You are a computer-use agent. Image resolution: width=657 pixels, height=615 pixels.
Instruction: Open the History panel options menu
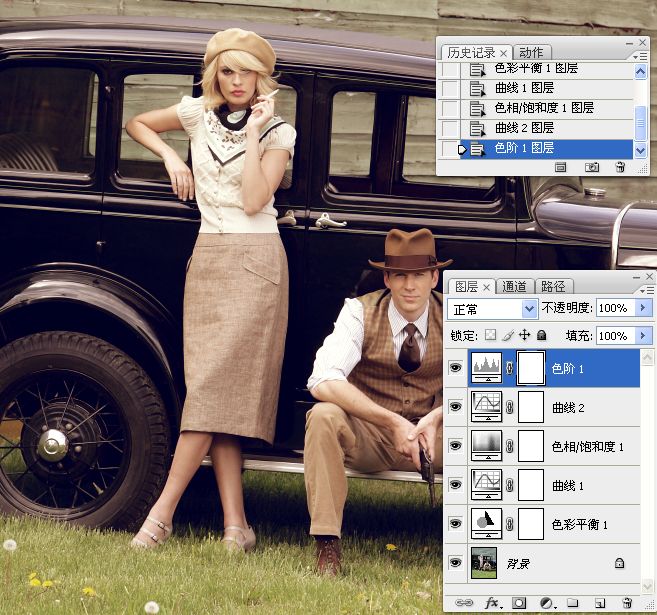coord(640,56)
